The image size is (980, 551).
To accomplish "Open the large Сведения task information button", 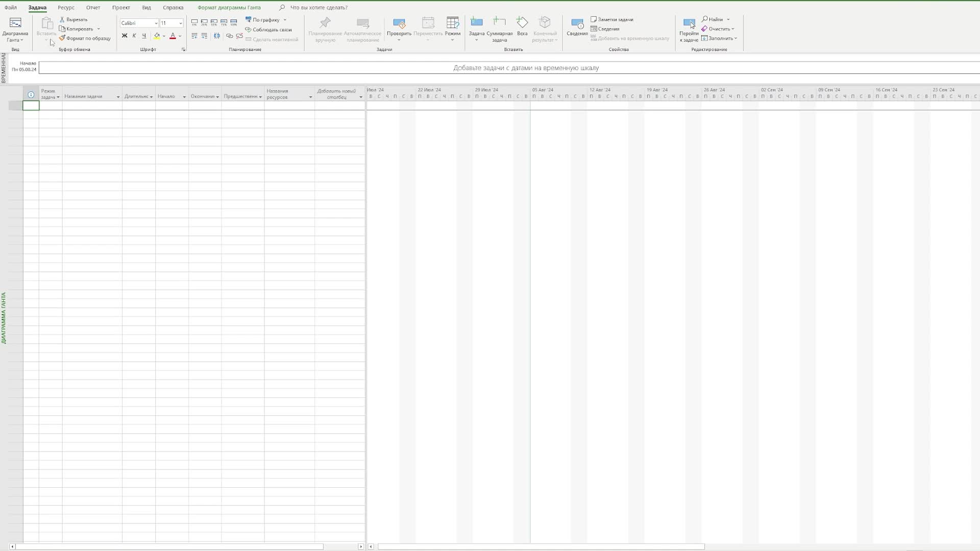I will [x=577, y=27].
